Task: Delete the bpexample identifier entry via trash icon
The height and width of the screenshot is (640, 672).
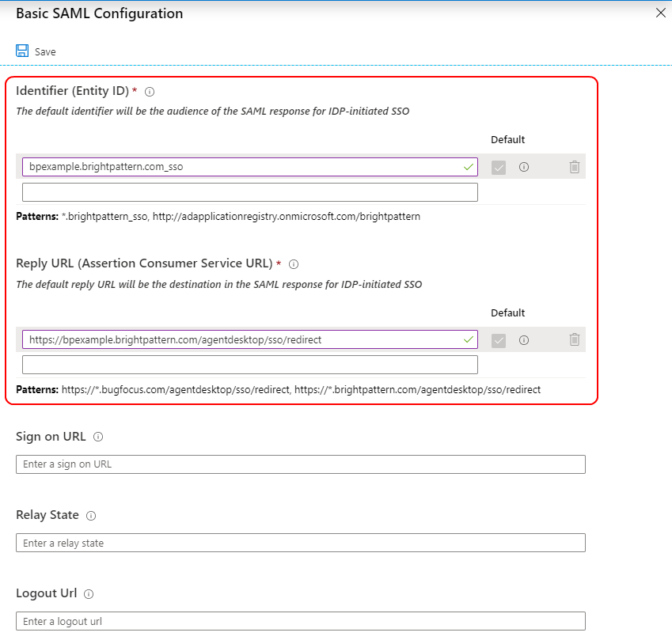Action: 575,167
